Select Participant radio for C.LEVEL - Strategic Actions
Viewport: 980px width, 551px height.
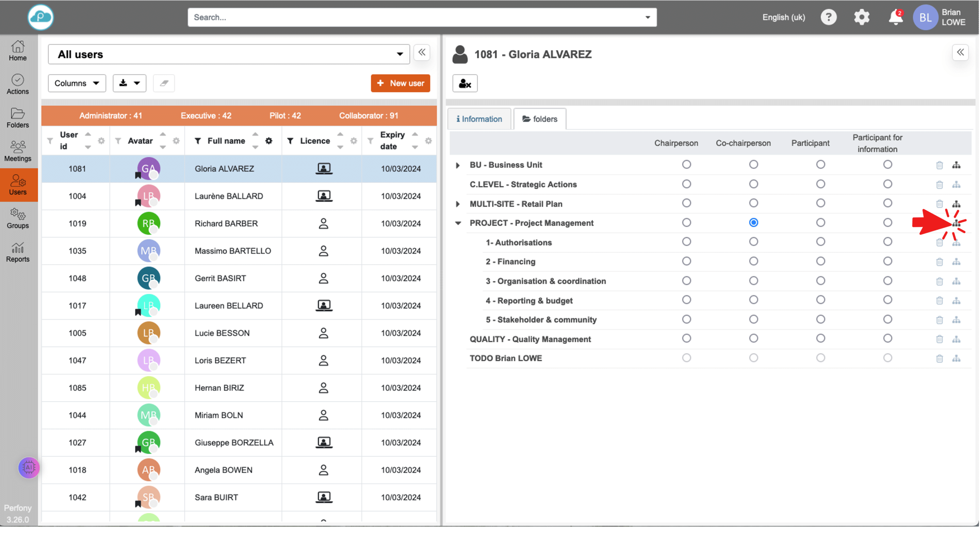click(820, 184)
